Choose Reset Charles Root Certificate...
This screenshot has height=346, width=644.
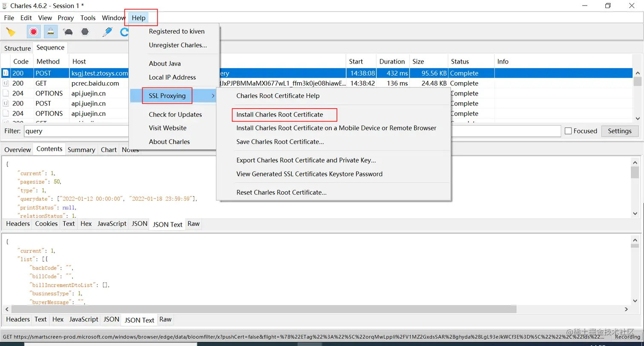(x=281, y=192)
